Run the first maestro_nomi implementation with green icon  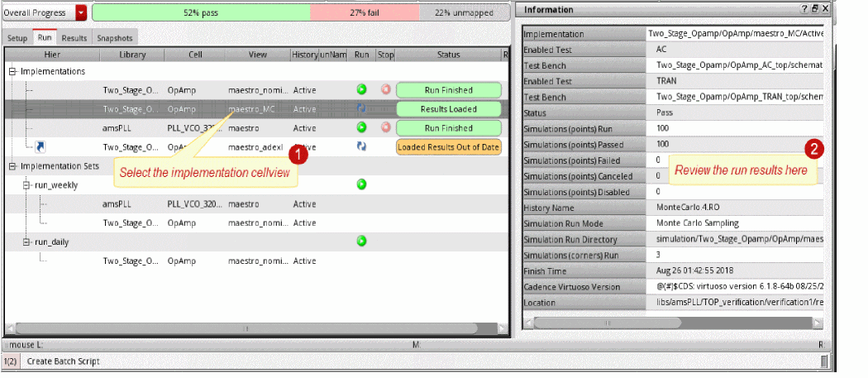coord(361,90)
